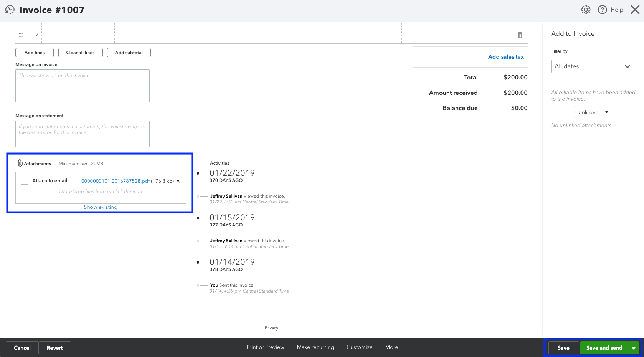Choose Make recurring in footer
644x357 pixels.
click(x=315, y=347)
